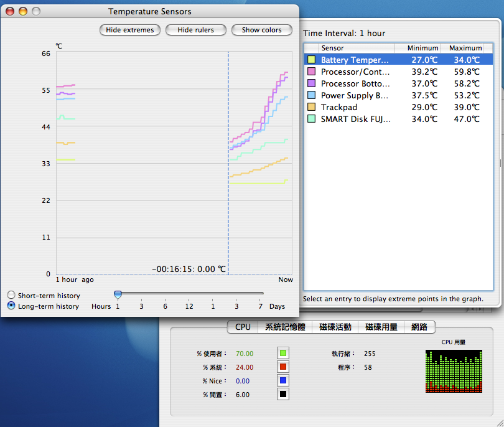Click the purple Processor Bottom color swatch

click(x=312, y=83)
